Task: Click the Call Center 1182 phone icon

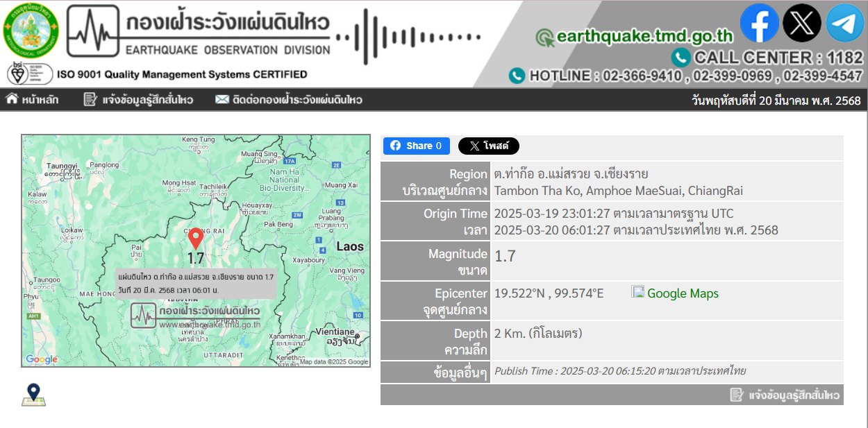Action: point(681,57)
